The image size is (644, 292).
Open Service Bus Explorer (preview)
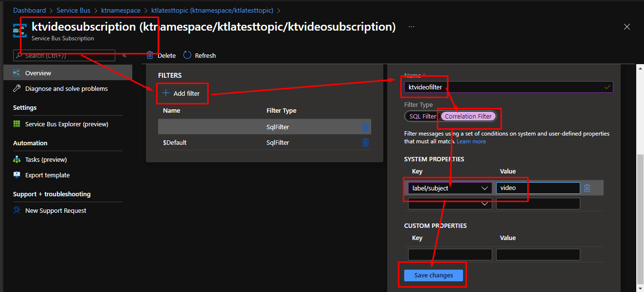(x=67, y=124)
